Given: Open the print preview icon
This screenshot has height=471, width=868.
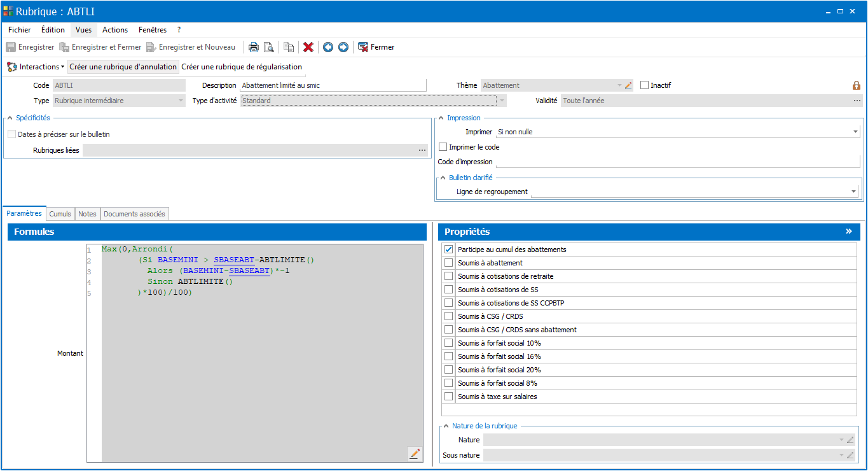Looking at the screenshot, I should coord(269,47).
